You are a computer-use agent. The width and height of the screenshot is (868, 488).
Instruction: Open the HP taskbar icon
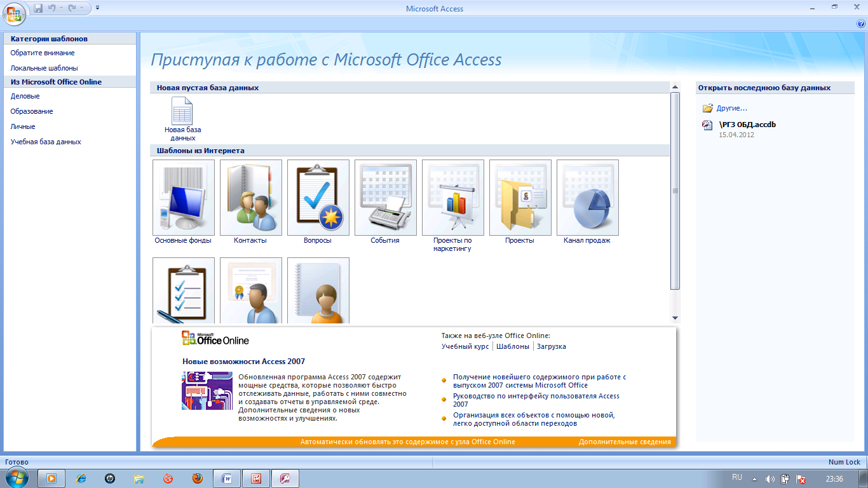coord(109,478)
